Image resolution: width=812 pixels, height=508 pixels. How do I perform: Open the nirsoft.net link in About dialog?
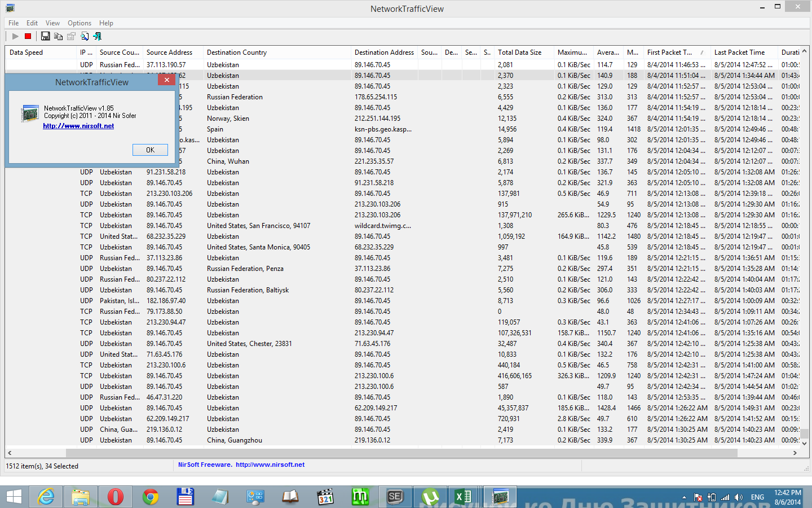(x=78, y=126)
